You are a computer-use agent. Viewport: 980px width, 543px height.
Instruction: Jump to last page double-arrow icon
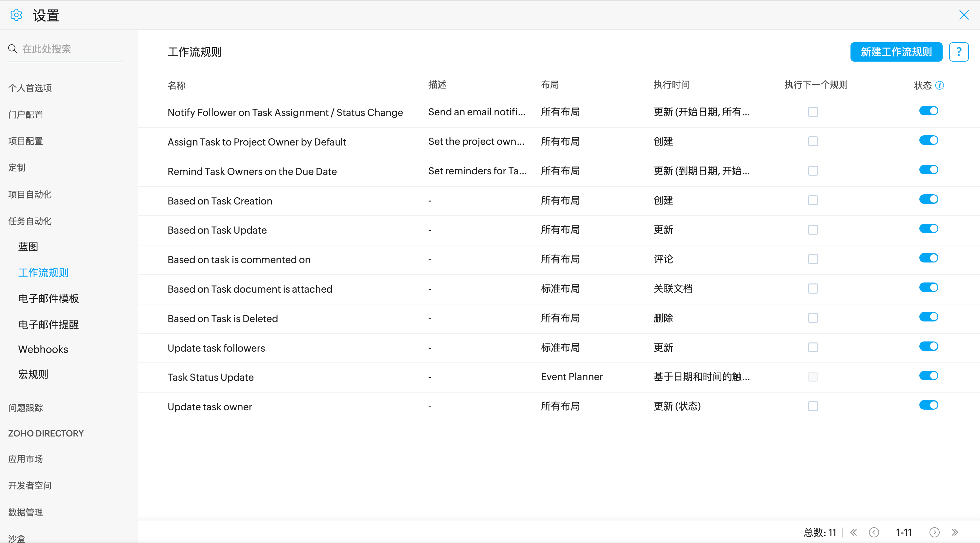point(955,532)
